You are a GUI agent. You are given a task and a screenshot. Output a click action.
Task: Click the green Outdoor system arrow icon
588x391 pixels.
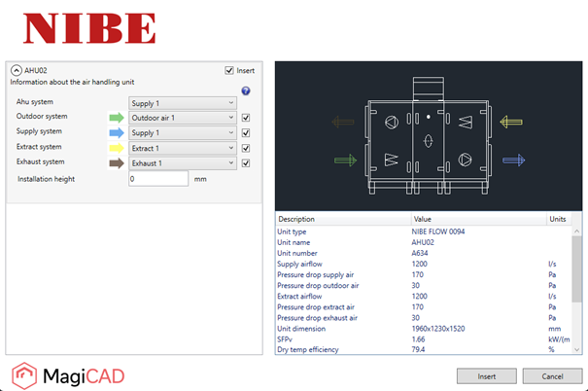pos(117,118)
